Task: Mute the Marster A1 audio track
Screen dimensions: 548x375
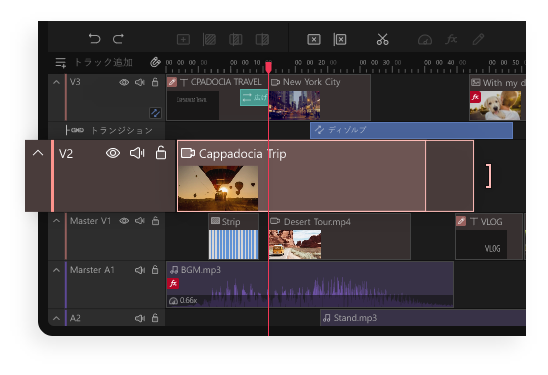Action: (x=140, y=270)
